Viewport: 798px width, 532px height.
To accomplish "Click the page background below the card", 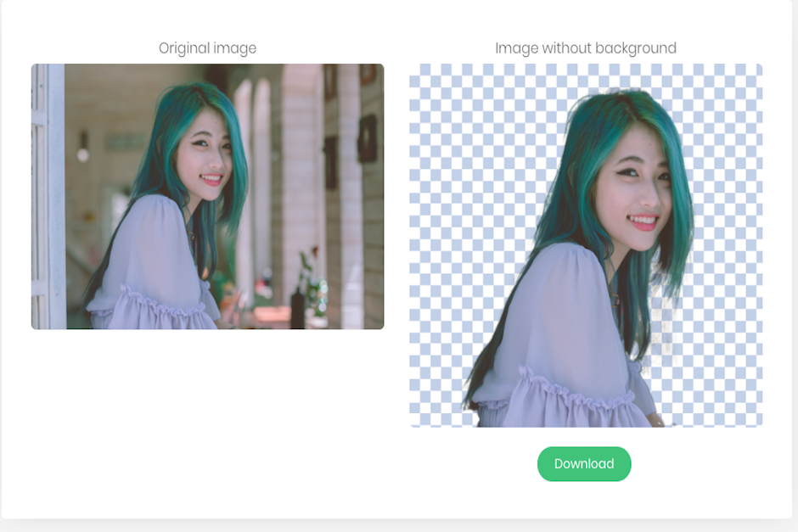I will [x=399, y=524].
